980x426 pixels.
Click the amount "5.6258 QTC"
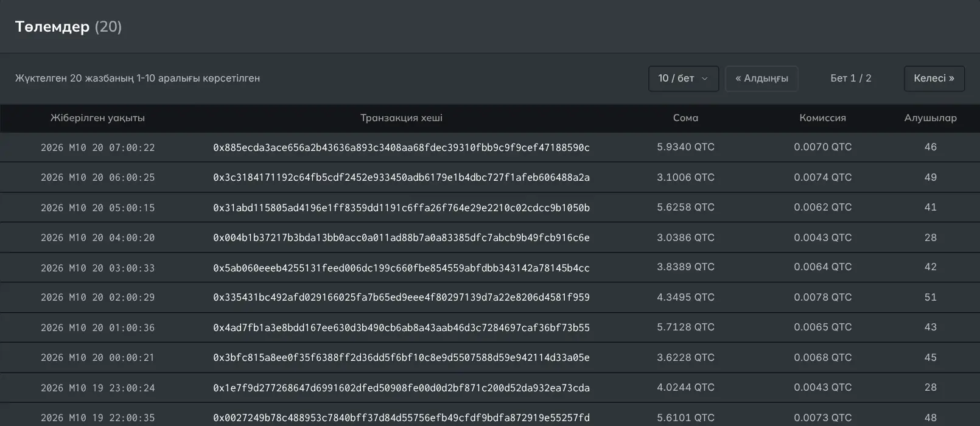(x=686, y=208)
